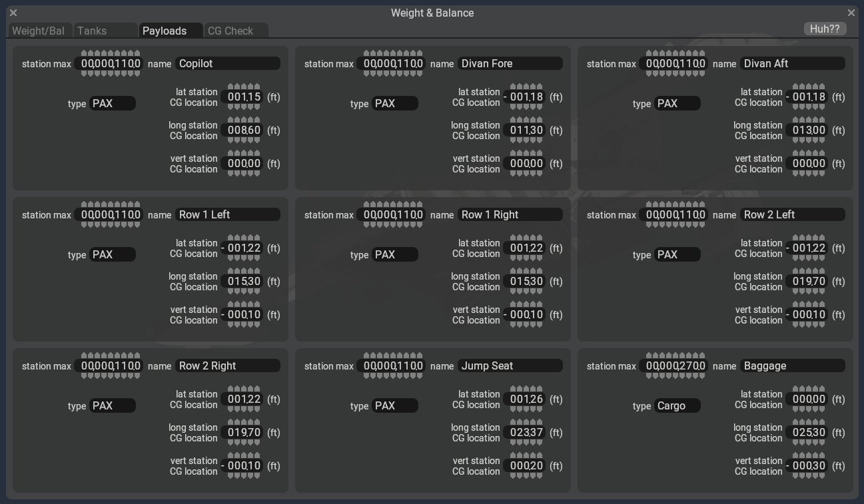Decrease last digit of Jump Seat vert CG

(x=540, y=476)
